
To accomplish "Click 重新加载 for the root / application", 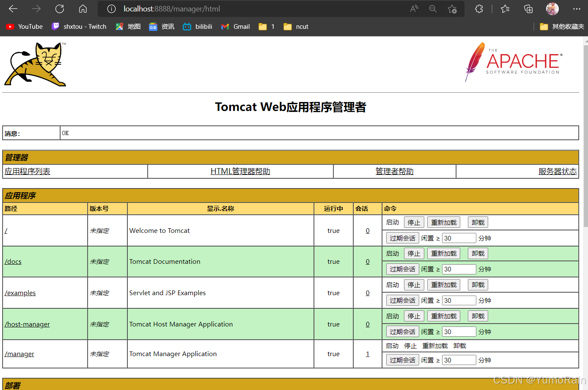I will point(444,222).
